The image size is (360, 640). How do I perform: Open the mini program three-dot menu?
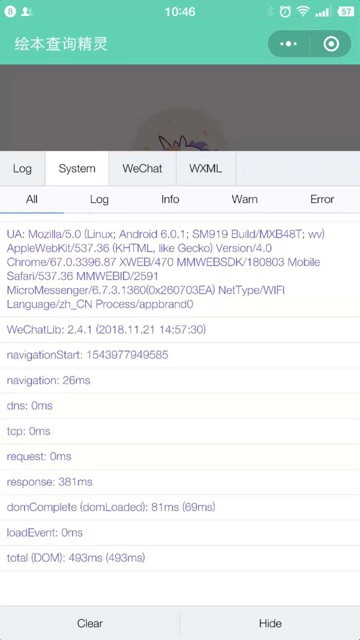coord(289,44)
